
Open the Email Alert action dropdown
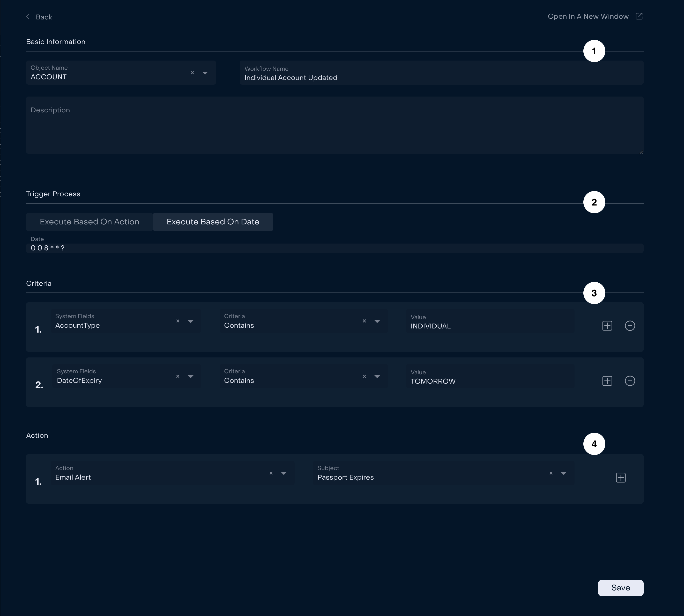pos(284,473)
